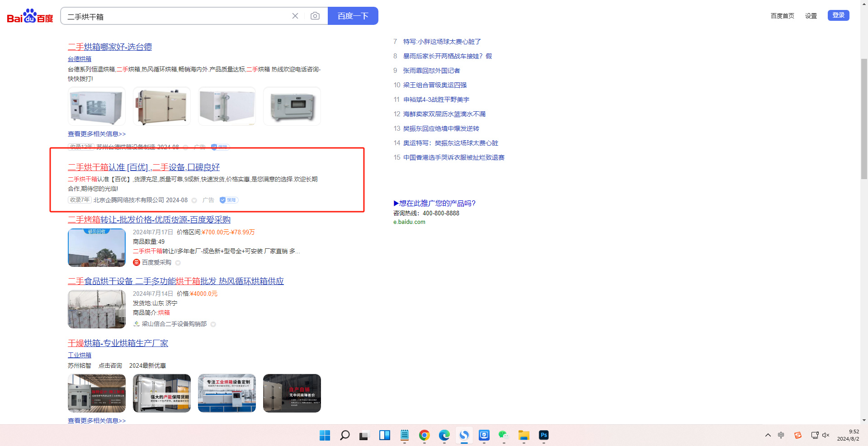This screenshot has height=446, width=868.
Task: Click the 保障 badge on the 苏州台德 ad
Action: tap(220, 147)
